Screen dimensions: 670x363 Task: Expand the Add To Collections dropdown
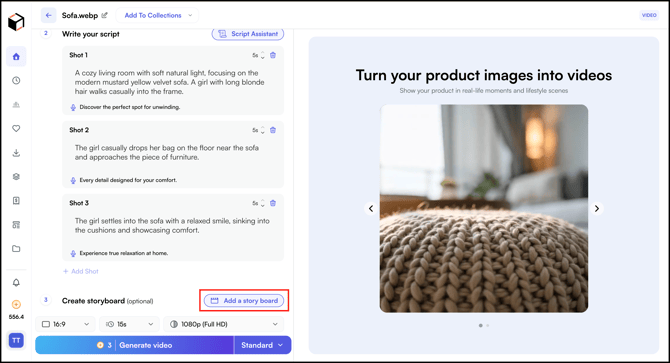click(157, 15)
